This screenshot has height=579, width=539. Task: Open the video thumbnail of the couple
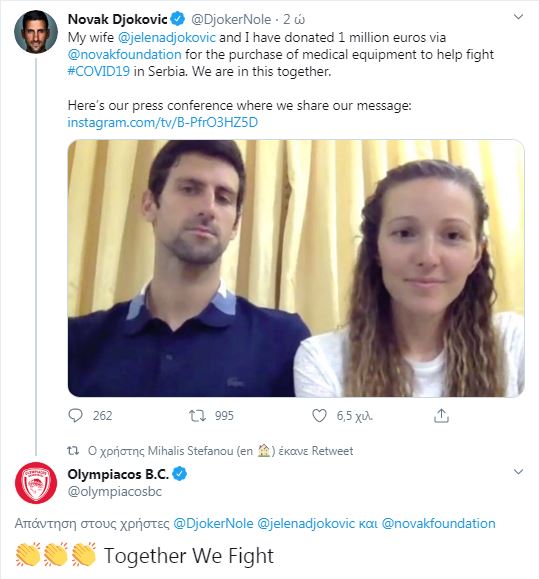(296, 268)
